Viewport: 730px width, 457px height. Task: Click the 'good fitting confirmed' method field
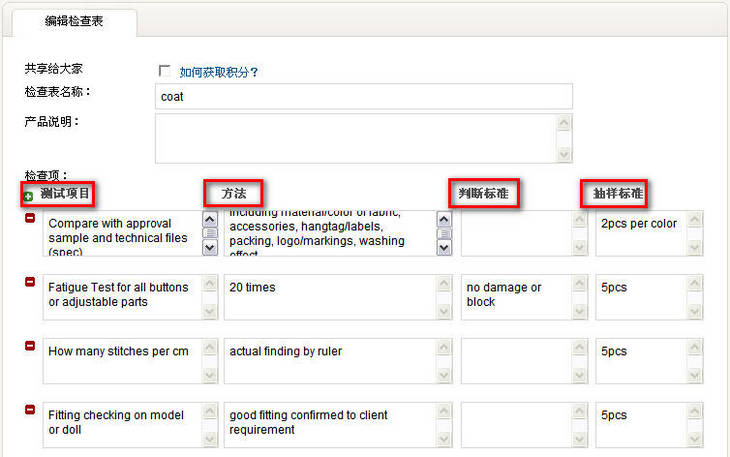point(329,425)
